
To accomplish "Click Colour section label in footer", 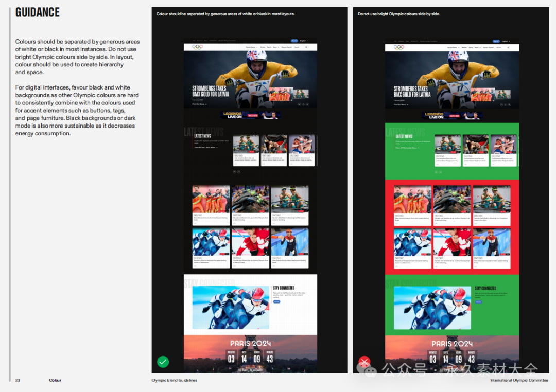I will point(55,380).
